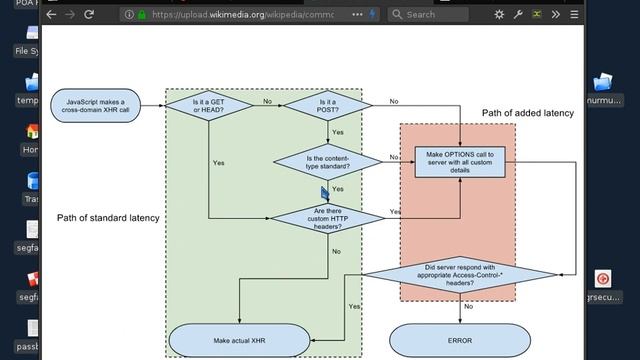Go back to the previous page

click(51, 15)
